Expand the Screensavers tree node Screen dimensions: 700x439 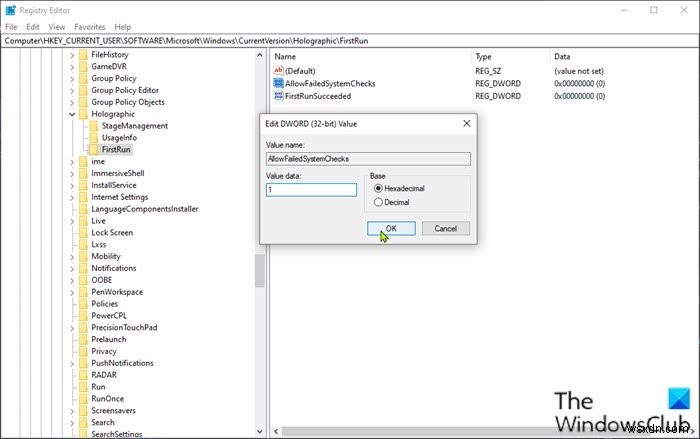point(72,411)
